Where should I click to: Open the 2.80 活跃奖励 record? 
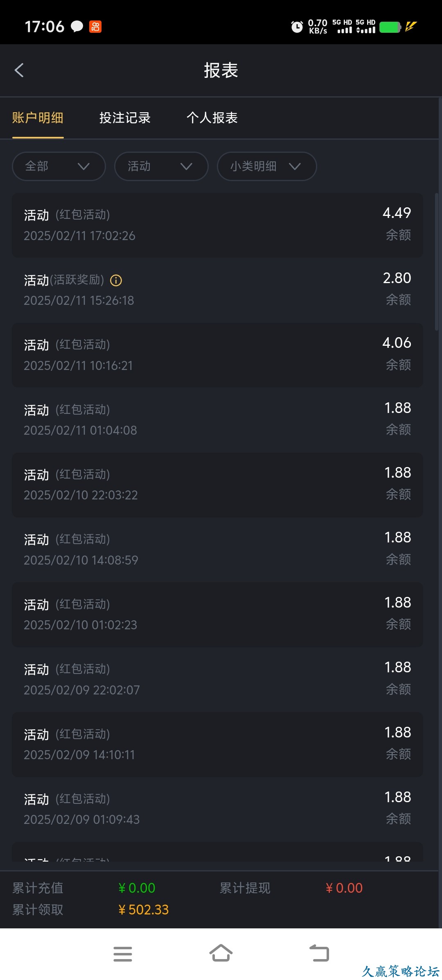pyautogui.click(x=217, y=290)
